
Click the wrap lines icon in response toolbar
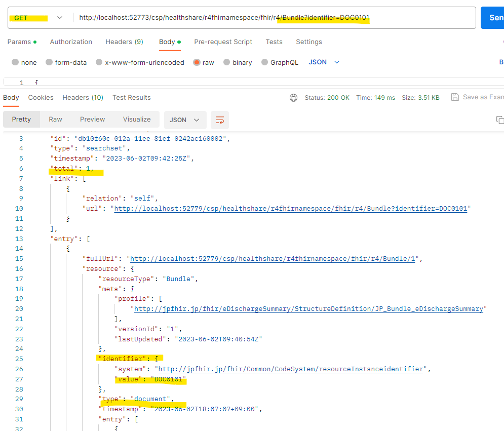(x=220, y=120)
